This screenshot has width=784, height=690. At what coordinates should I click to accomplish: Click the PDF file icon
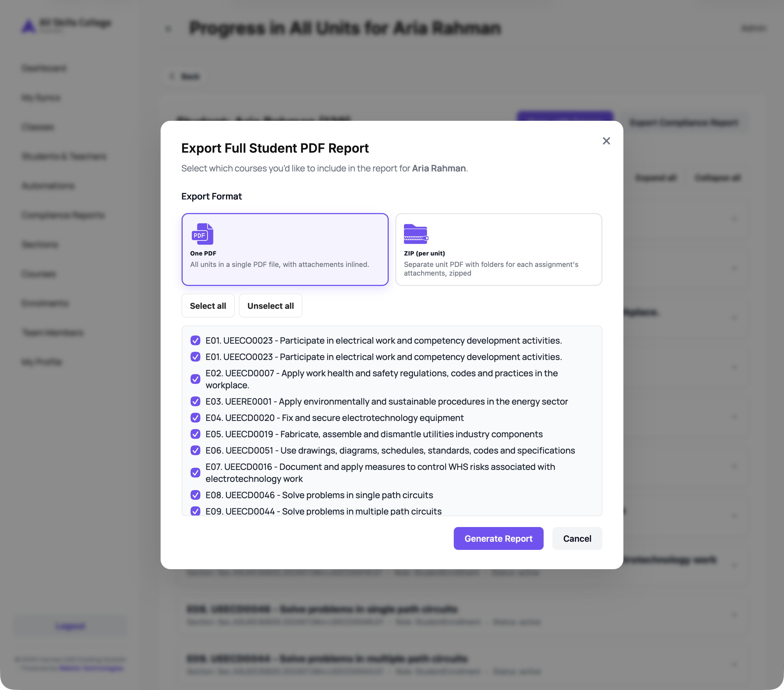tap(202, 234)
